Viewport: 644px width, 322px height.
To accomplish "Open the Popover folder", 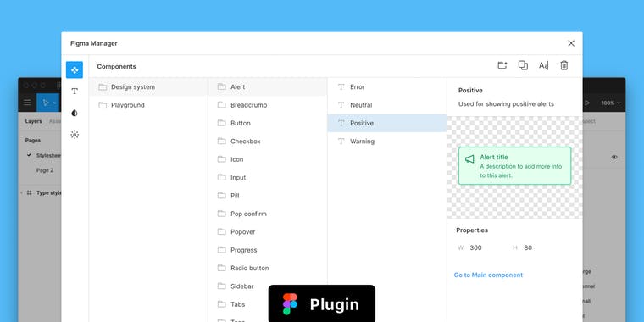I will pos(268,231).
